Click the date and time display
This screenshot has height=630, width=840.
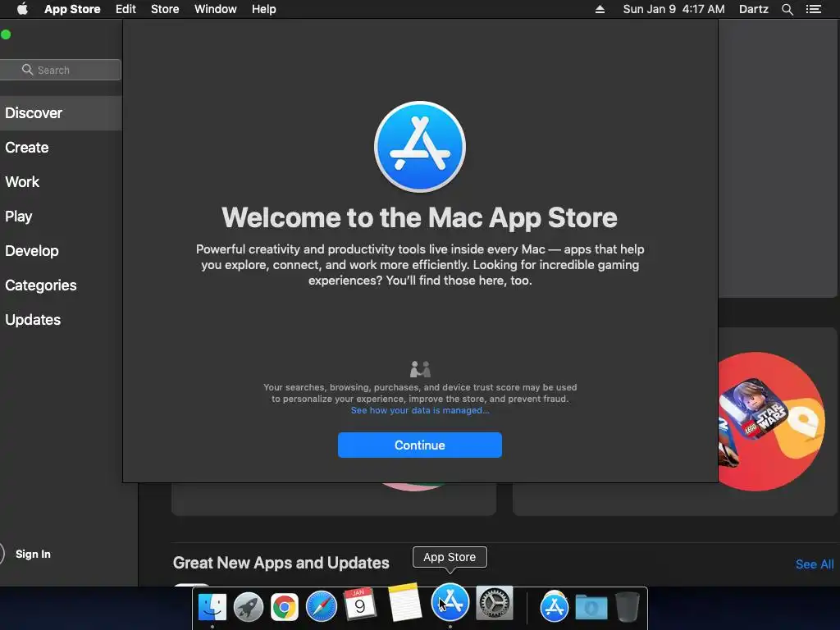673,9
